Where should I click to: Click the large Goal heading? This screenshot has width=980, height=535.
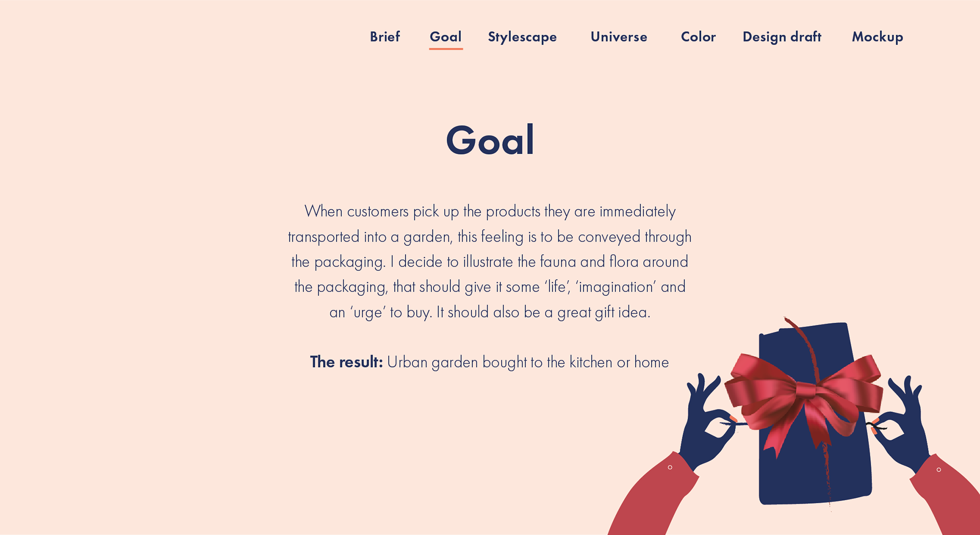click(490, 140)
